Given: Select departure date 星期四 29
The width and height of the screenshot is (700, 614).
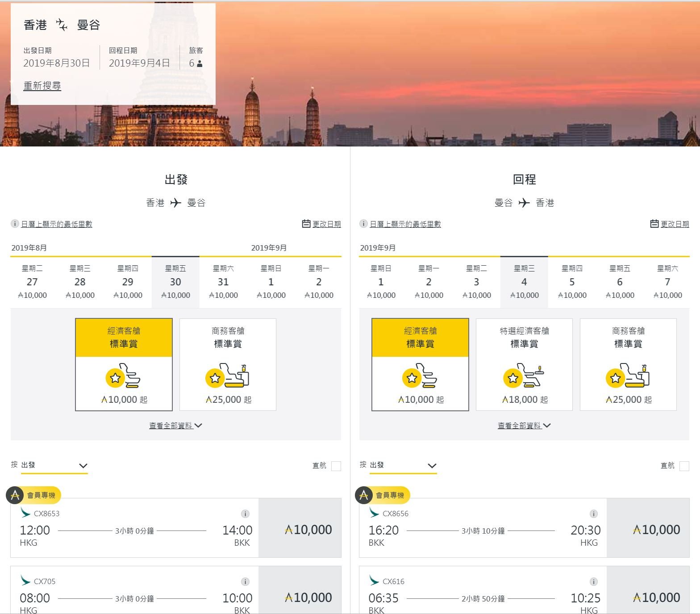Looking at the screenshot, I should click(128, 282).
